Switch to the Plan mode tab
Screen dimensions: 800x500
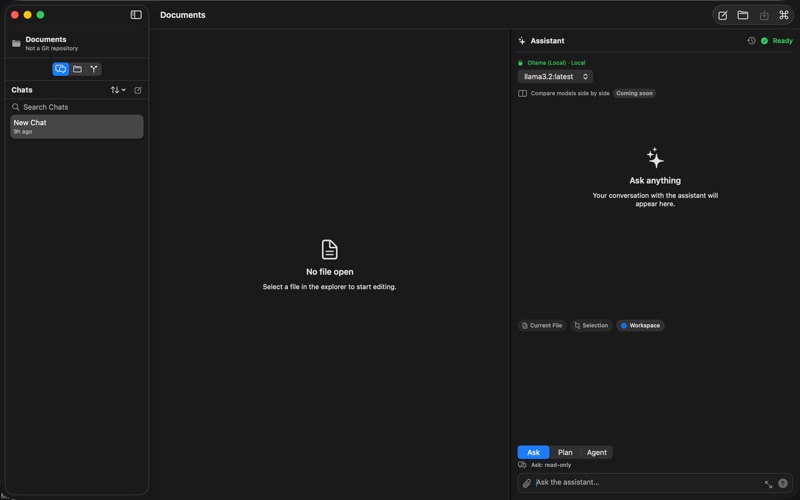pos(565,453)
